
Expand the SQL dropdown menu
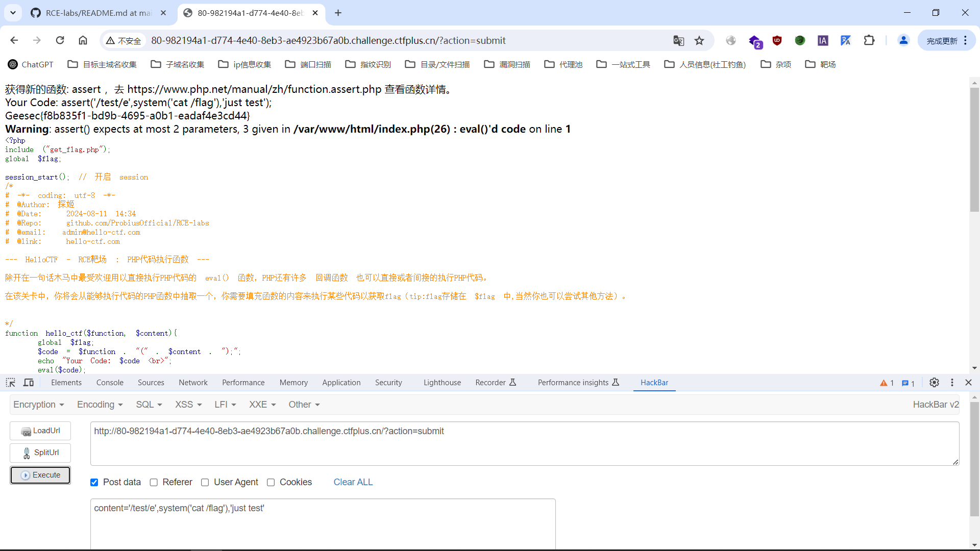point(149,405)
